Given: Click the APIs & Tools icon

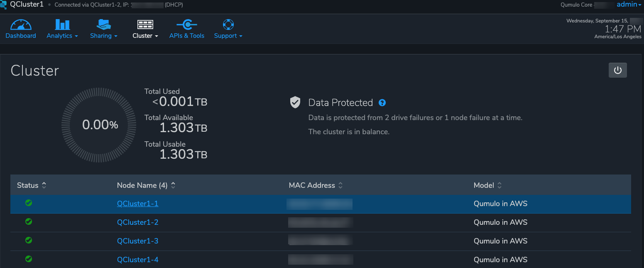Looking at the screenshot, I should pos(187,25).
